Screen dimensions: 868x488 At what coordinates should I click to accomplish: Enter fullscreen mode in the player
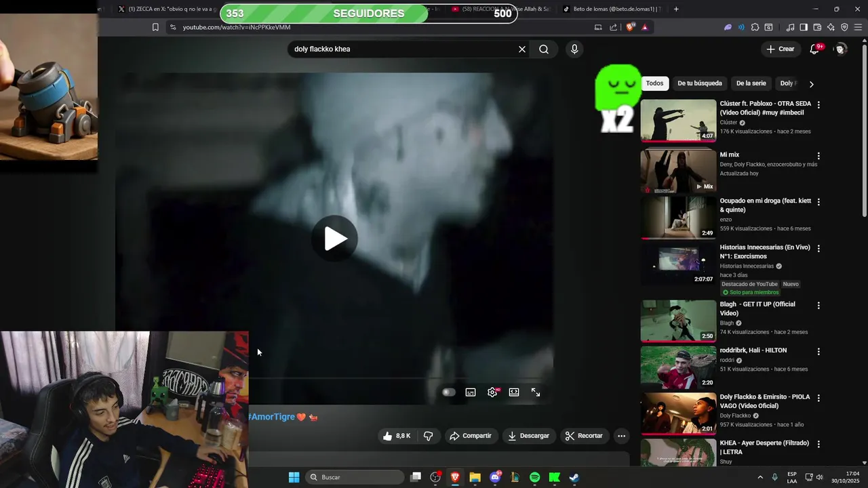[x=536, y=392]
